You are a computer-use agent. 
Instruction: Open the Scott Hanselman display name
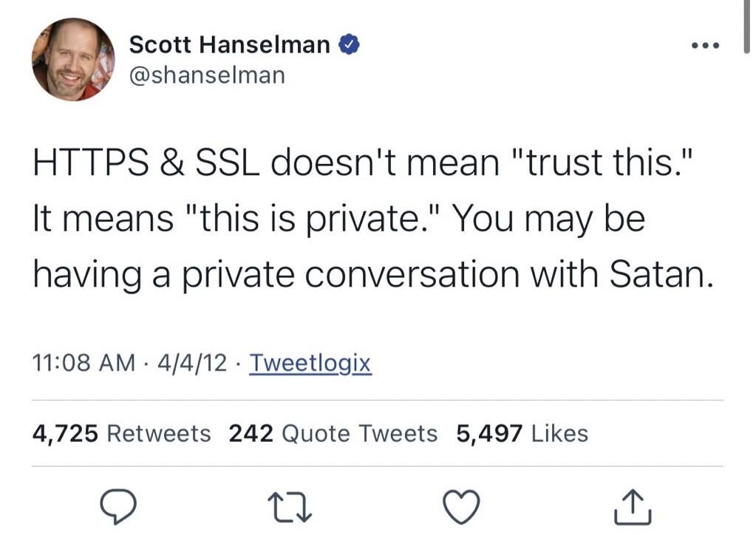click(230, 45)
